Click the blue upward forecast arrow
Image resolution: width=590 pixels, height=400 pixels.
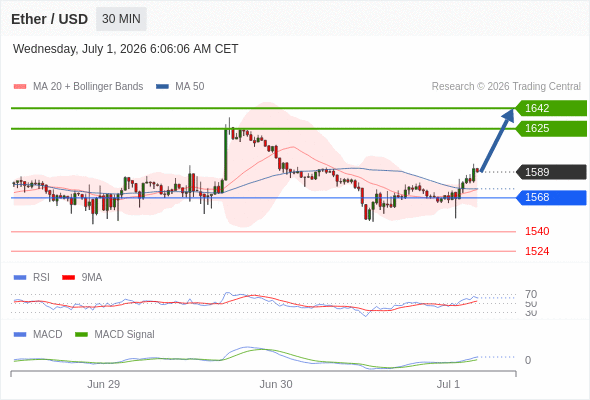(x=497, y=140)
